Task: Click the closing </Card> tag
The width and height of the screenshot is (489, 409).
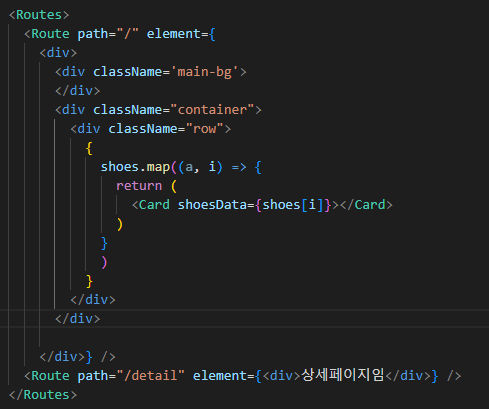Action: point(366,205)
